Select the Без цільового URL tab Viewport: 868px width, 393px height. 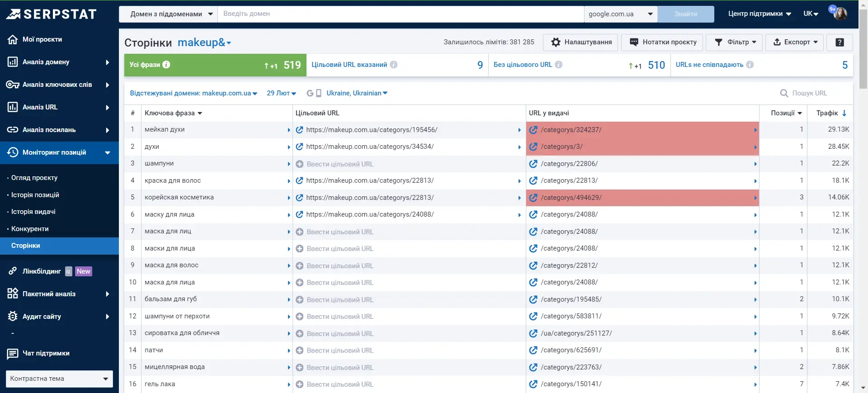tap(580, 65)
